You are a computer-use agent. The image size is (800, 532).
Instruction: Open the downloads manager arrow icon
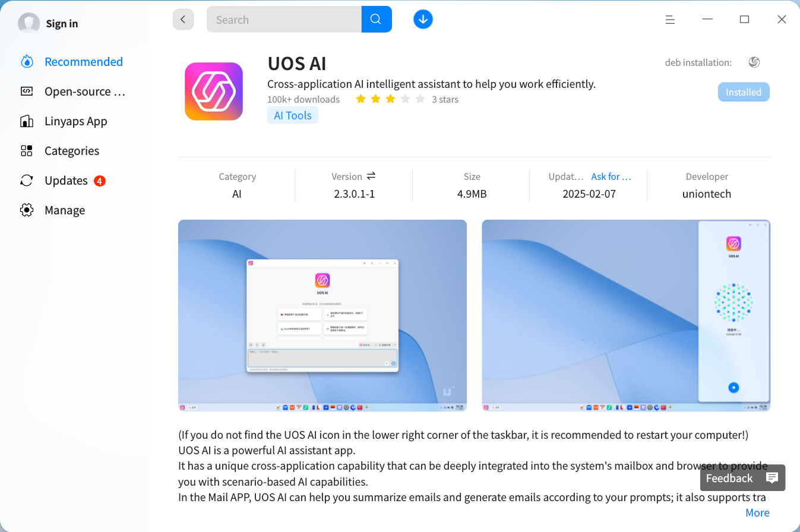pos(423,20)
